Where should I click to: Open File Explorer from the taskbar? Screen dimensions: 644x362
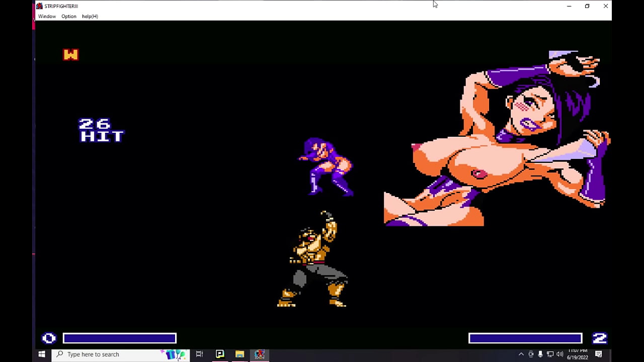[x=239, y=354]
